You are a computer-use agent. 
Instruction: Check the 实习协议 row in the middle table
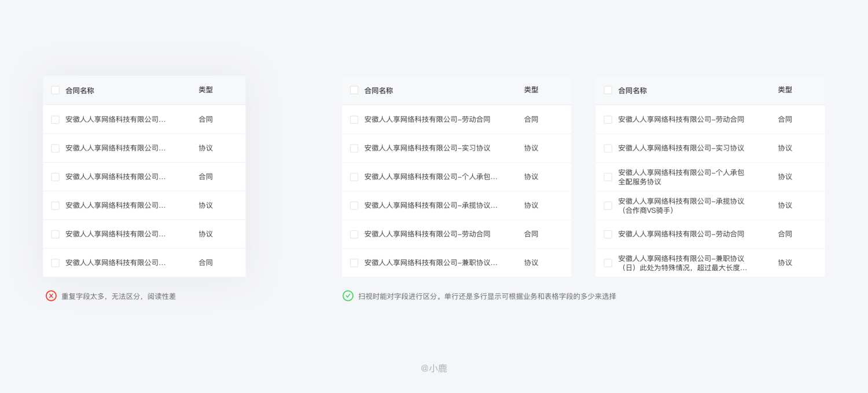coord(354,148)
